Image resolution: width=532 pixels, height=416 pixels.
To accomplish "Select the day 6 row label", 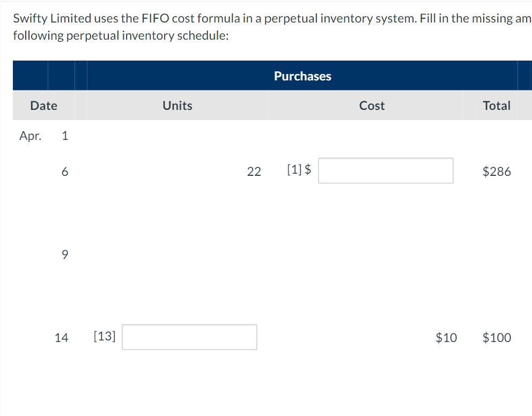I will click(x=64, y=171).
